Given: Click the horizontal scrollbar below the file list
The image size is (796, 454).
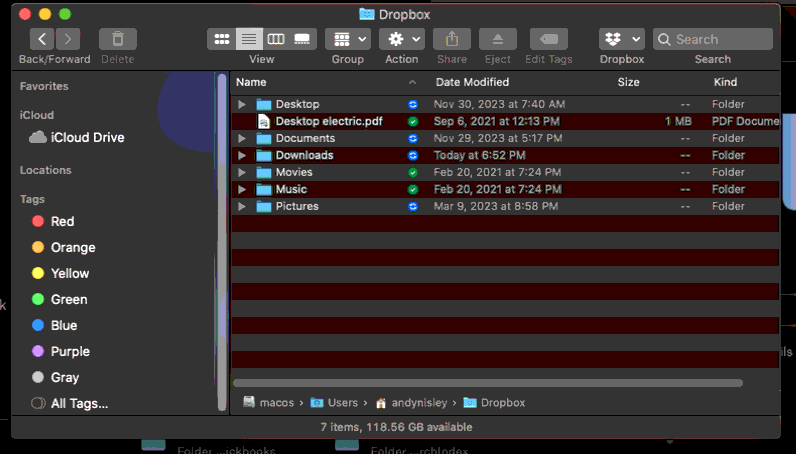Looking at the screenshot, I should click(x=488, y=383).
